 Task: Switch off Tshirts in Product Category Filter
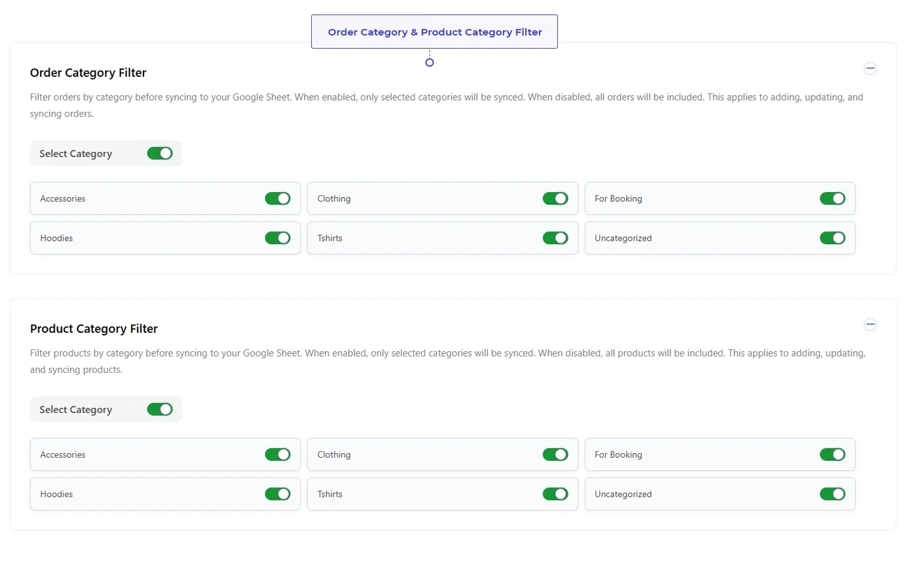555,494
